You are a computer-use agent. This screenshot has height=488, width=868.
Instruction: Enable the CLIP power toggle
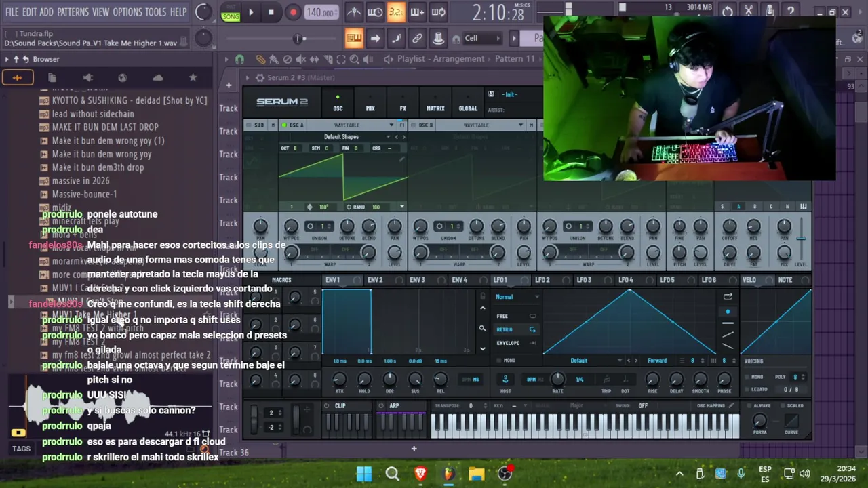[327, 406]
